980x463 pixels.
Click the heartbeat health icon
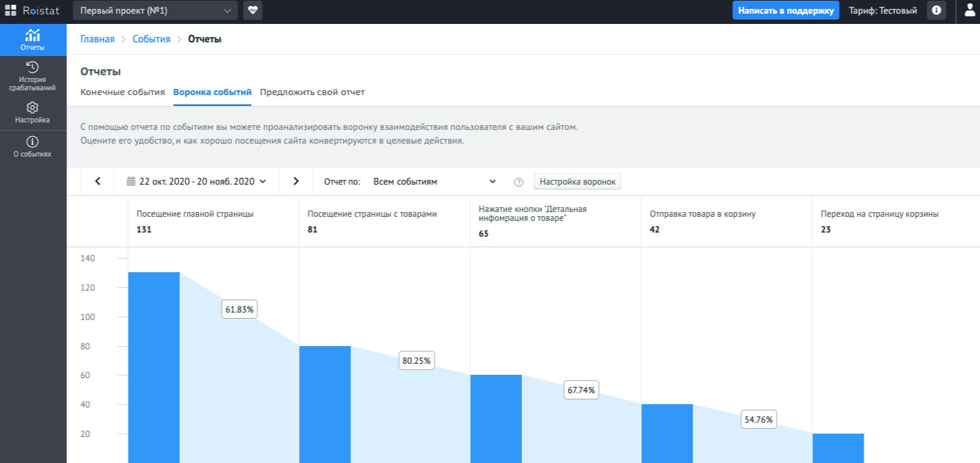pyautogui.click(x=253, y=10)
